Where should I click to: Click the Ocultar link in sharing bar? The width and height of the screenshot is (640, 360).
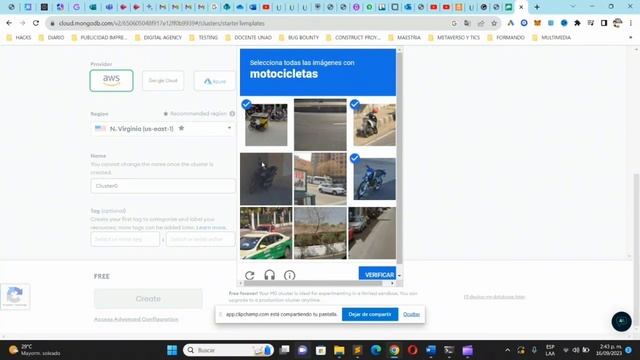tap(411, 314)
